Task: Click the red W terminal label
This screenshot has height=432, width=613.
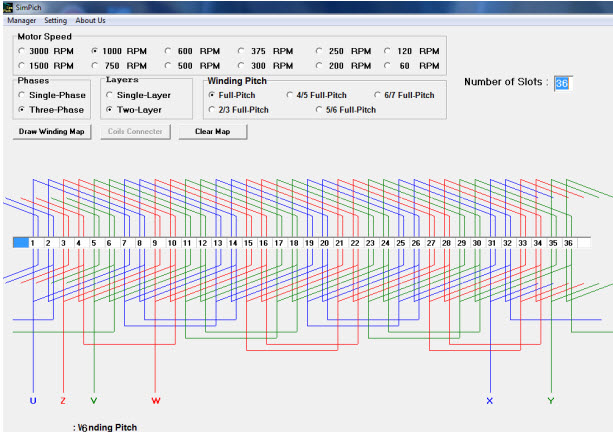Action: pos(156,401)
